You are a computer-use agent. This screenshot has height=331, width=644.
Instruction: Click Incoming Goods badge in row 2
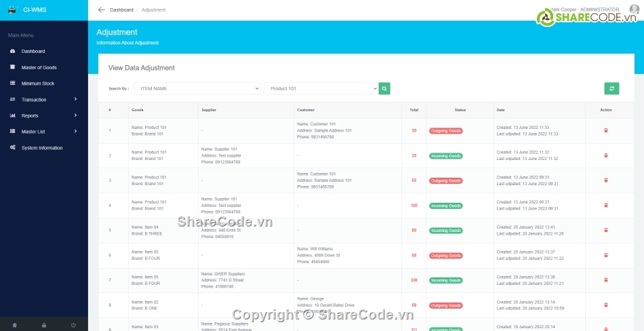click(445, 156)
